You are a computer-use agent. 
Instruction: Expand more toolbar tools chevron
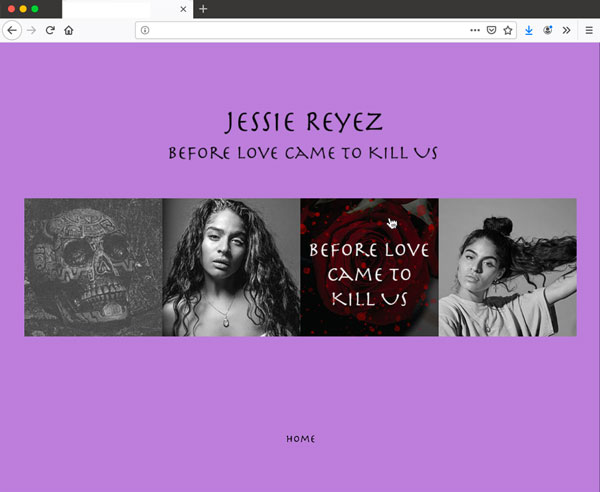(x=566, y=30)
